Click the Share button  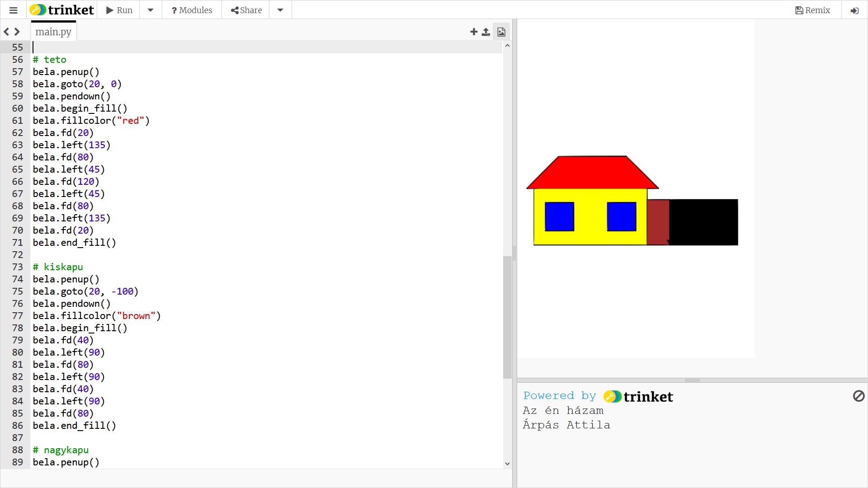246,10
